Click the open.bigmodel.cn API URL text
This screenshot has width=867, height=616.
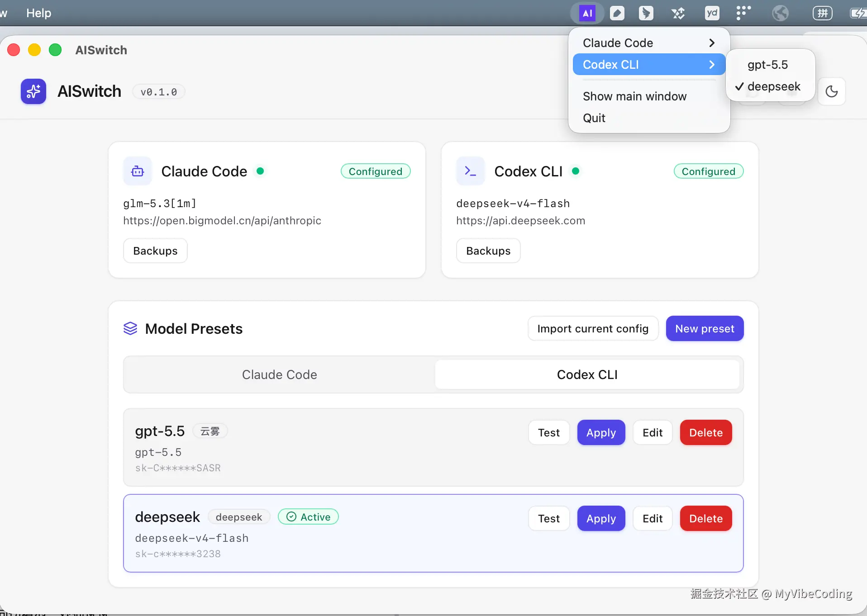click(x=222, y=220)
